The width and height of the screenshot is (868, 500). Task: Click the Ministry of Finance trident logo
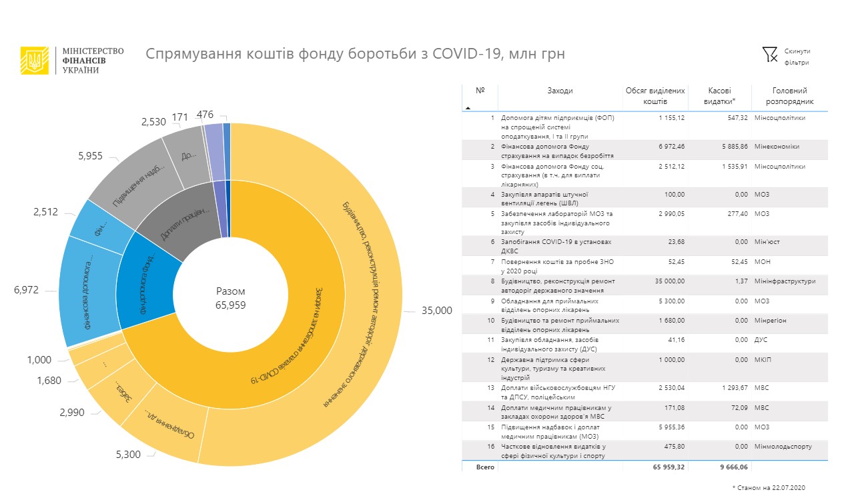(34, 61)
